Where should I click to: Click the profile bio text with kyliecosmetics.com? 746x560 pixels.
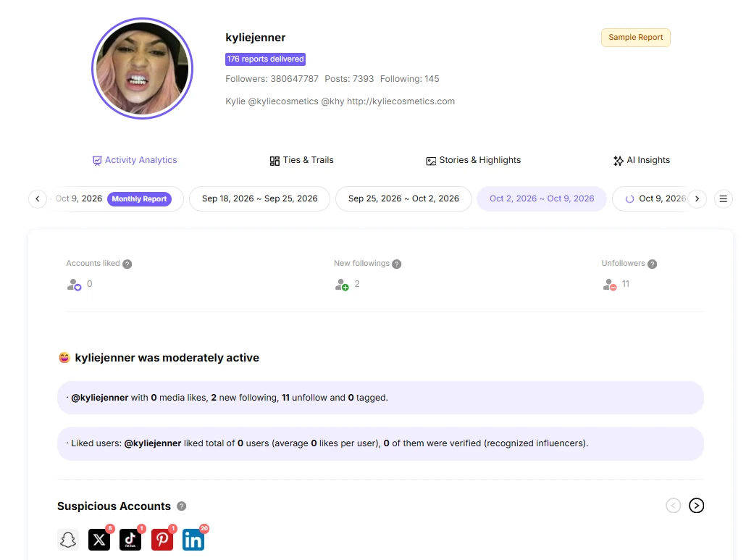340,101
